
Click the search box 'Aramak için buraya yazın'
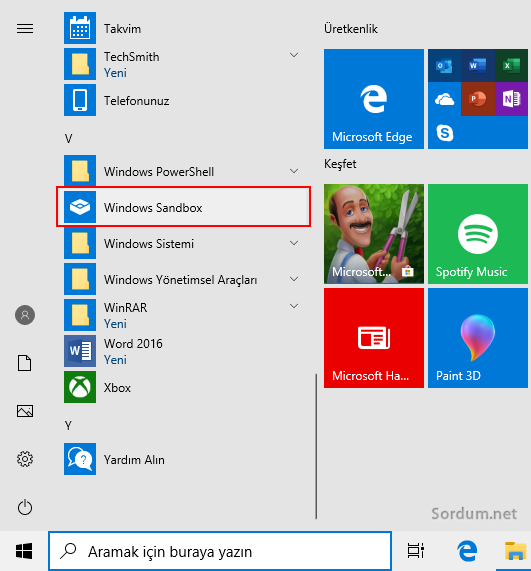220,551
